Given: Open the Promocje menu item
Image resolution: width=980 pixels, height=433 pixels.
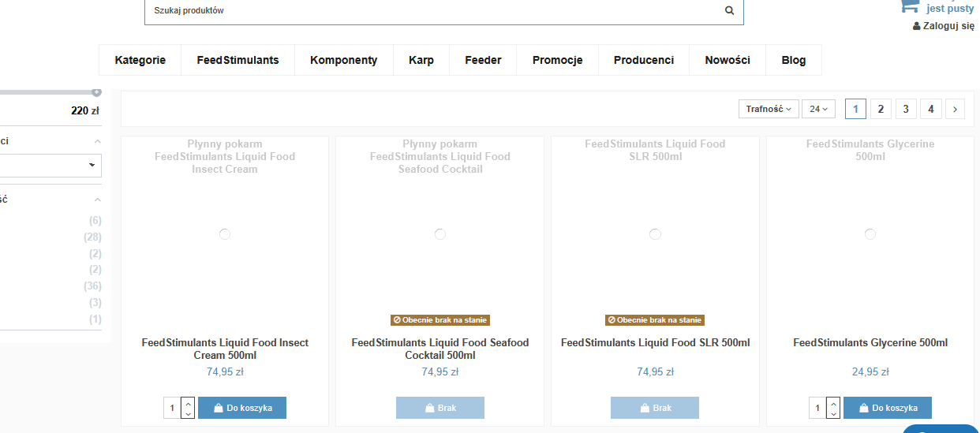Looking at the screenshot, I should click(557, 60).
